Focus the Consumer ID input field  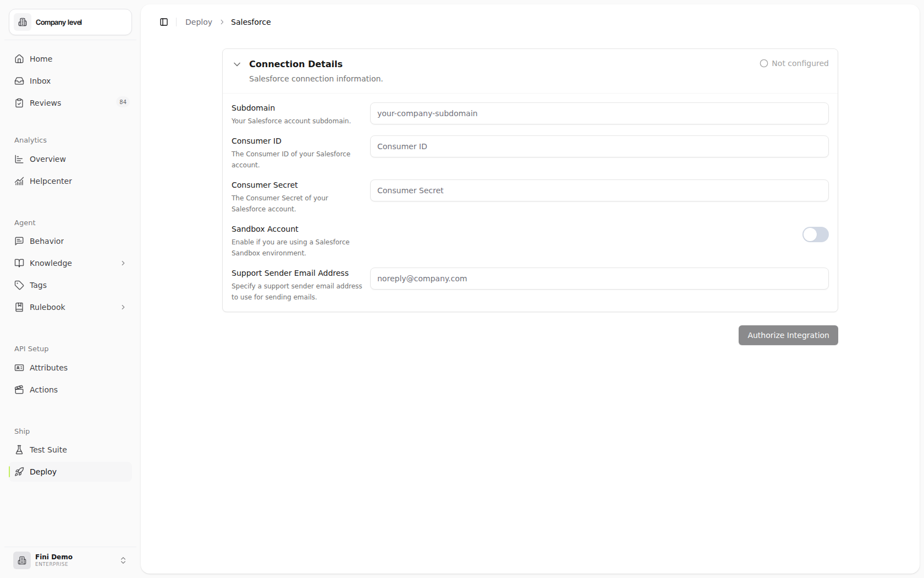point(599,146)
